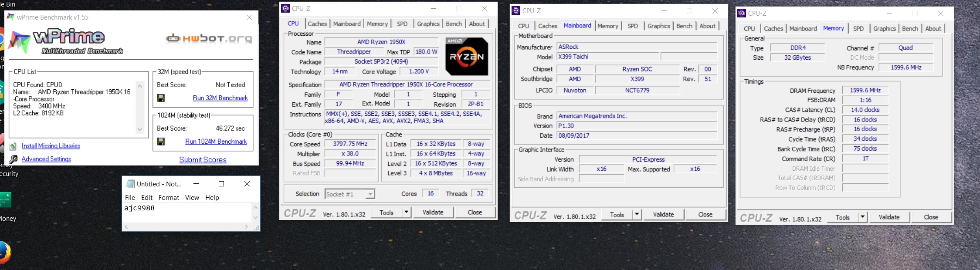Screen dimensions: 980x270
Task: Expand the Tools arrow in the CPU tab window
Action: tap(406, 213)
